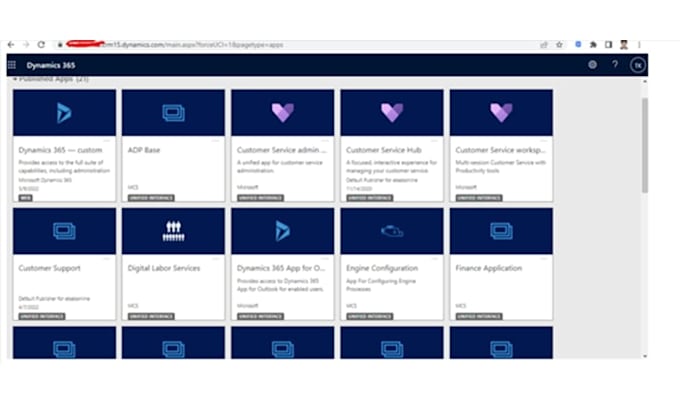Screen dimensions: 680x420
Task: Click the scroll up arrow of apps list
Action: (645, 82)
